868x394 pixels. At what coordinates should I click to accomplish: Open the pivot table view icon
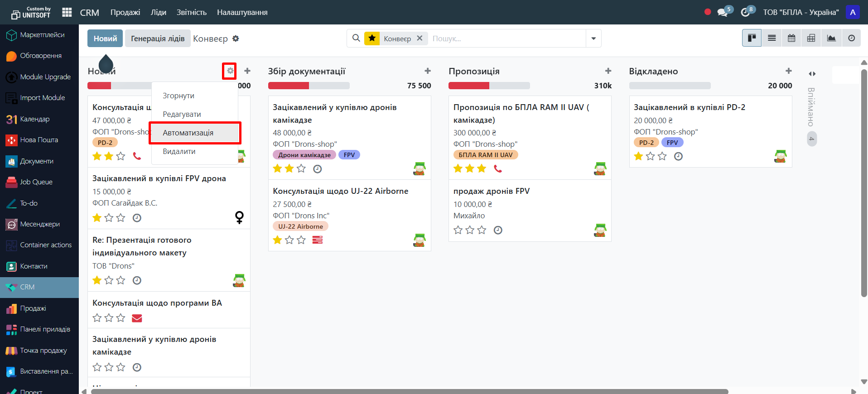click(811, 38)
